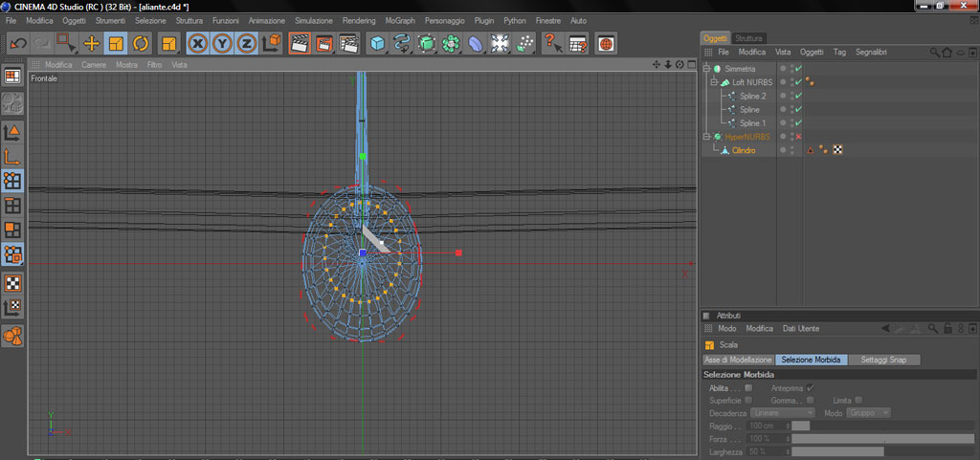Open the Modo Gruppo dropdown
Image resolution: width=980 pixels, height=460 pixels.
tap(869, 412)
